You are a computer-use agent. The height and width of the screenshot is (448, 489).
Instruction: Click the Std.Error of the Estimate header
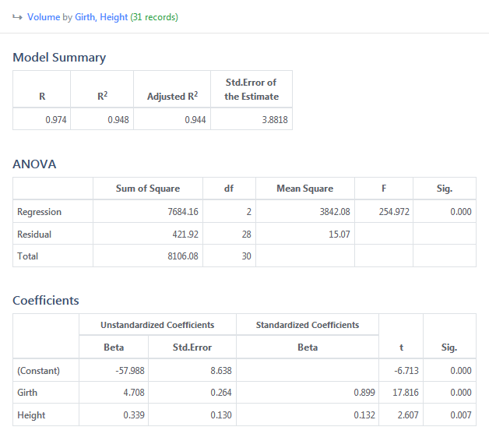coord(252,90)
